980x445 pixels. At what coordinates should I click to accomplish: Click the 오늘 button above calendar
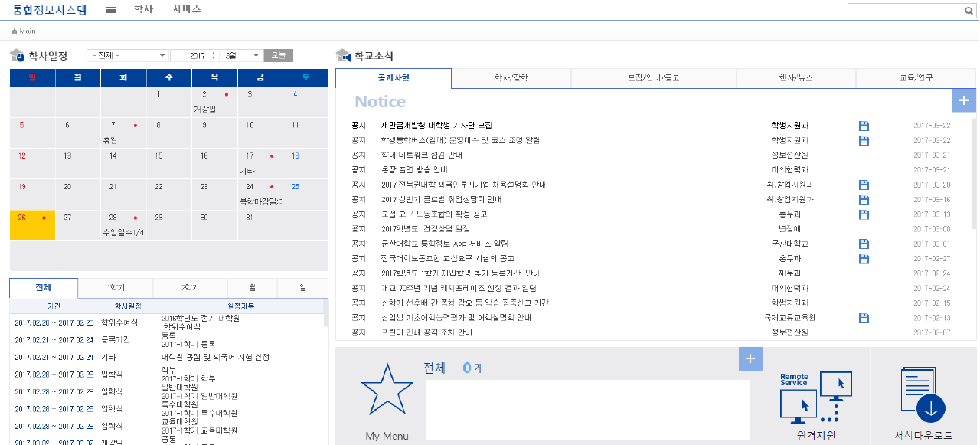[277, 54]
